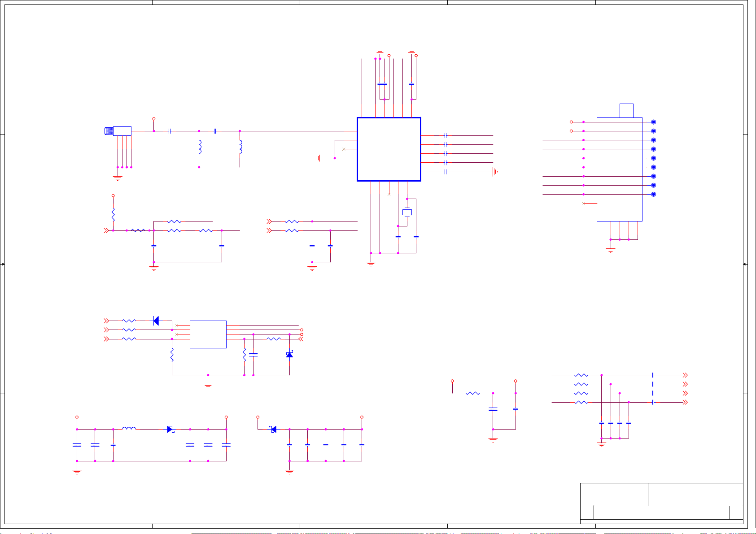The width and height of the screenshot is (756, 534).
Task: Click the input port arrow of left RC filter
Action: coord(106,230)
